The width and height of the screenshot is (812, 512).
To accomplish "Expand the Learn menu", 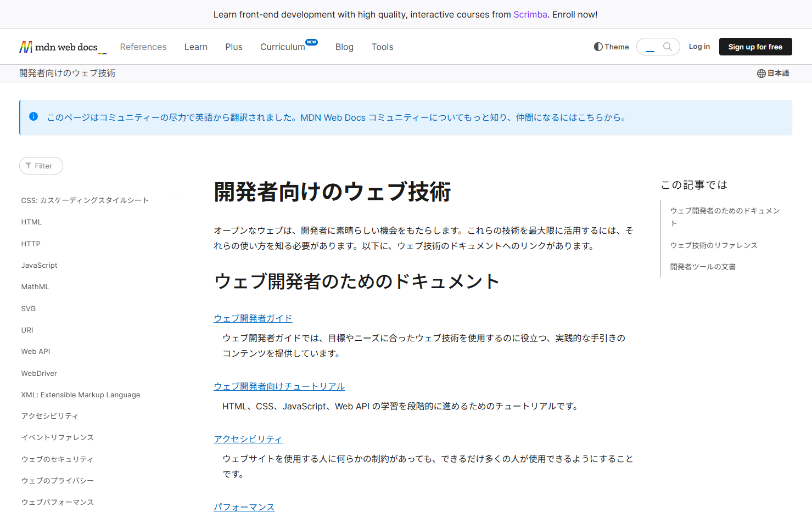I will 195,47.
